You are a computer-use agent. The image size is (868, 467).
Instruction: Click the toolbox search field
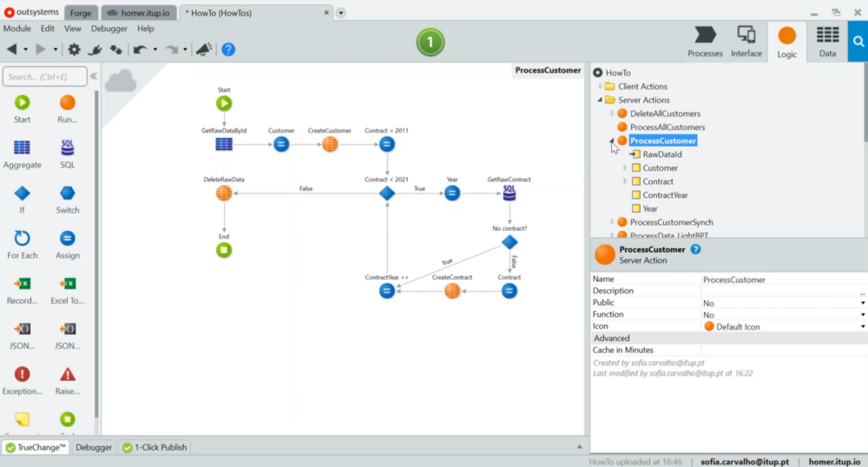(x=45, y=76)
